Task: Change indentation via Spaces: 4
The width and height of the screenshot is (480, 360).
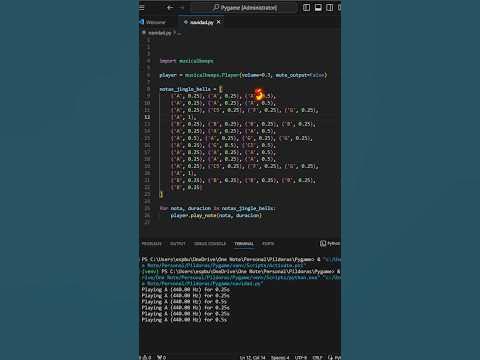Action: click(x=280, y=358)
